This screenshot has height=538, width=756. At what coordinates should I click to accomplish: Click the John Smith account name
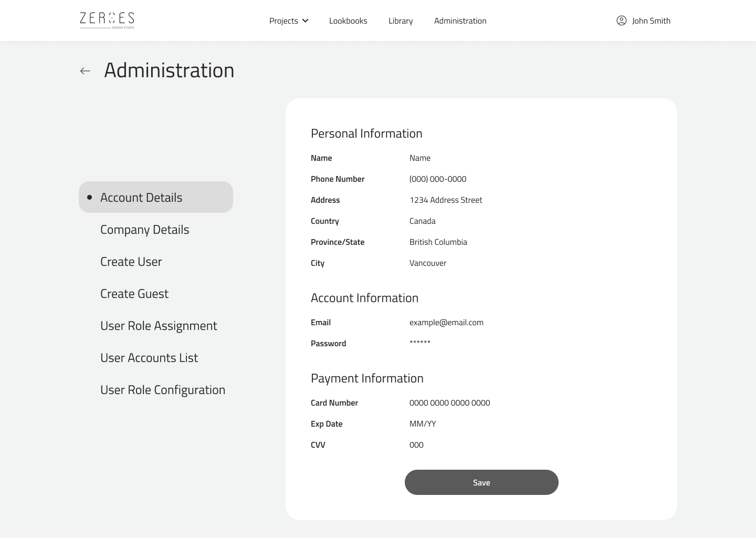(651, 21)
